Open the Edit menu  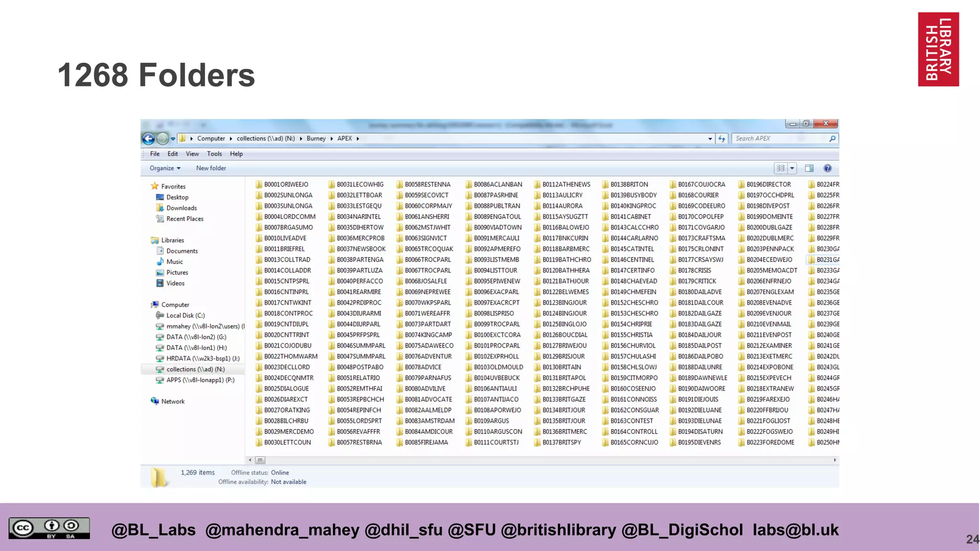pos(173,154)
